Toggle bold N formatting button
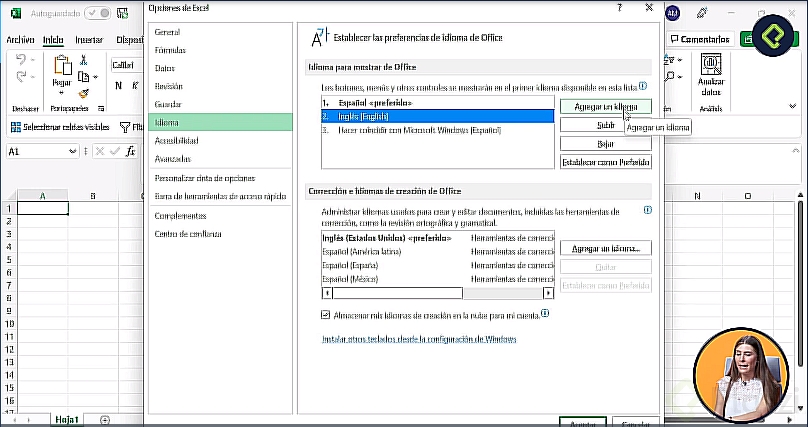This screenshot has height=427, width=808. point(119,86)
